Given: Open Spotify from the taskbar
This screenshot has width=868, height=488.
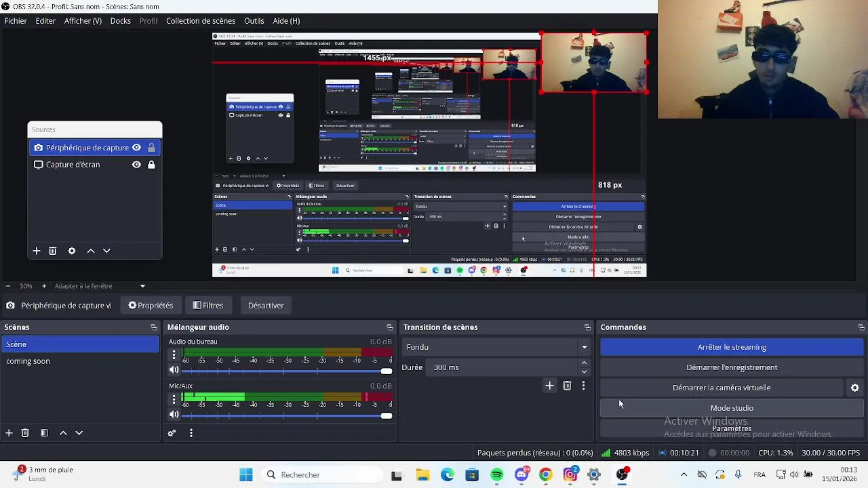Looking at the screenshot, I should point(496,475).
